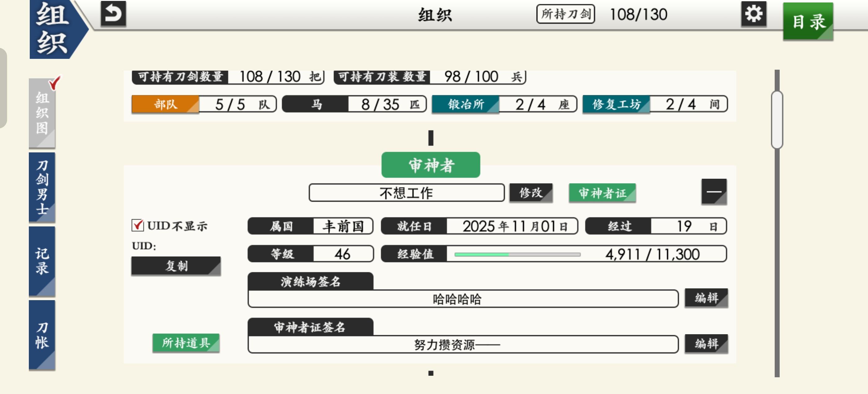Screen dimensions: 868x394
Task: Edit the 审神者证签名 signature
Action: coord(706,344)
